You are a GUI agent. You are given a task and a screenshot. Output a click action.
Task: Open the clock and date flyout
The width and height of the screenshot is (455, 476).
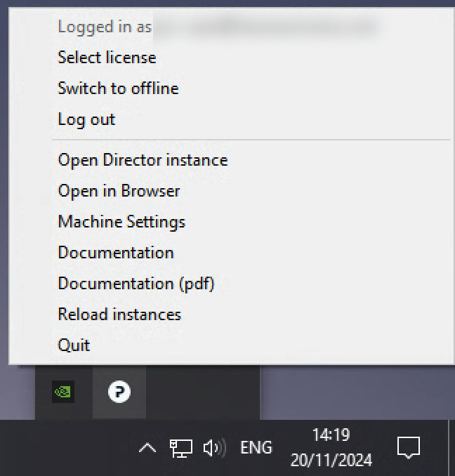coord(331,448)
